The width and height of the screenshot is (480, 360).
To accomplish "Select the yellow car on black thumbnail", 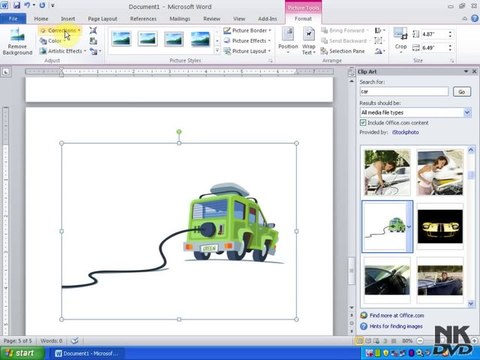I will (x=440, y=226).
